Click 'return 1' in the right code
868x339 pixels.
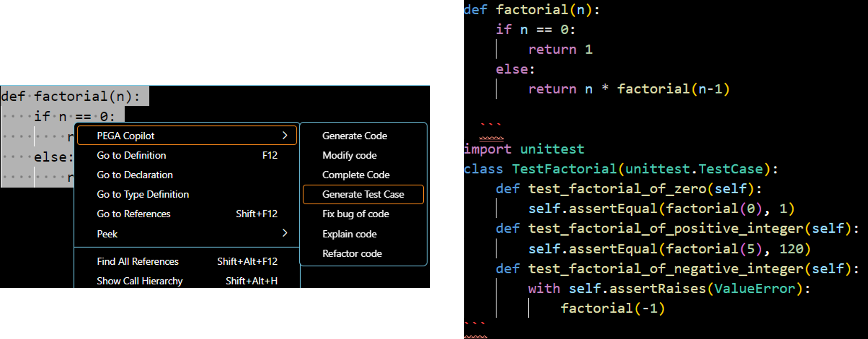(x=560, y=50)
